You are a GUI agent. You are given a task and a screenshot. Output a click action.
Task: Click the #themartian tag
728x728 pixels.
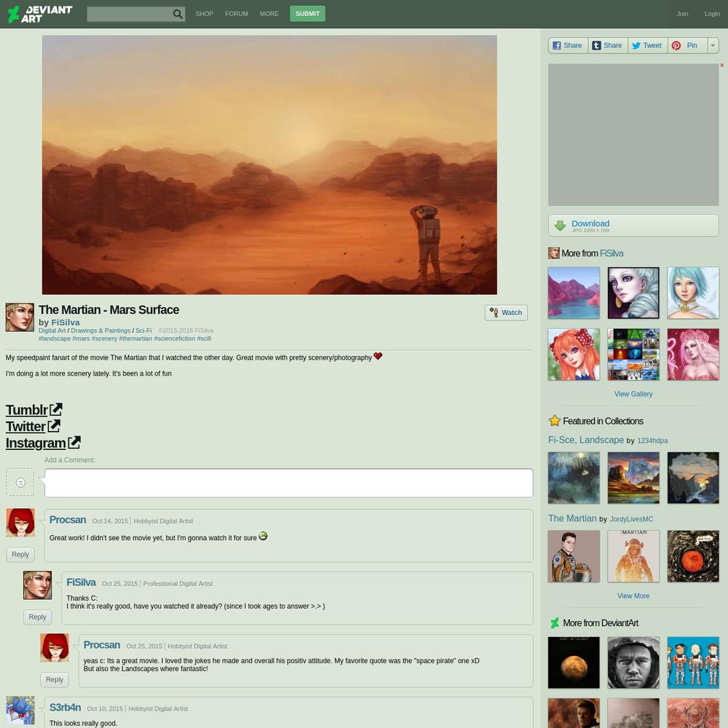(135, 339)
